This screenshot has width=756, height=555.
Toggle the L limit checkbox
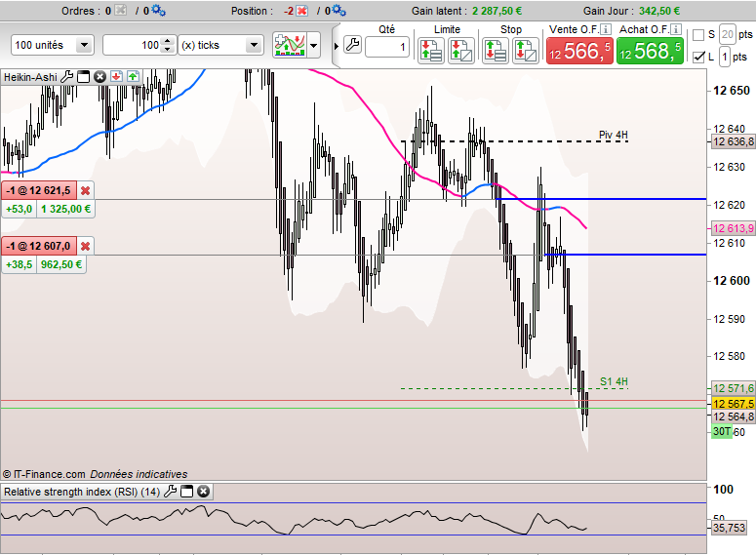click(x=698, y=57)
